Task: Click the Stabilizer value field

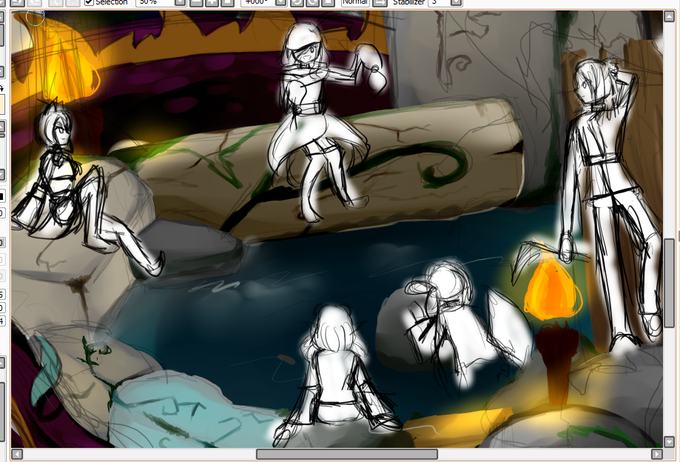Action: (x=439, y=2)
